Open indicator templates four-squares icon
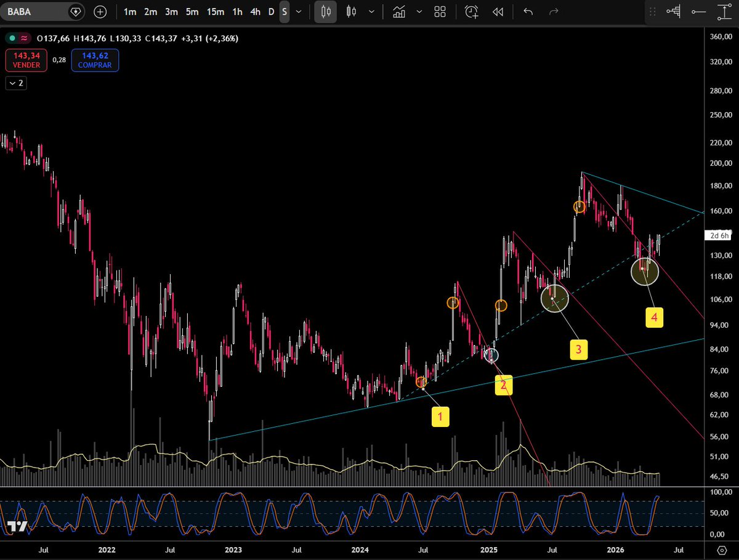739x560 pixels. [x=440, y=12]
